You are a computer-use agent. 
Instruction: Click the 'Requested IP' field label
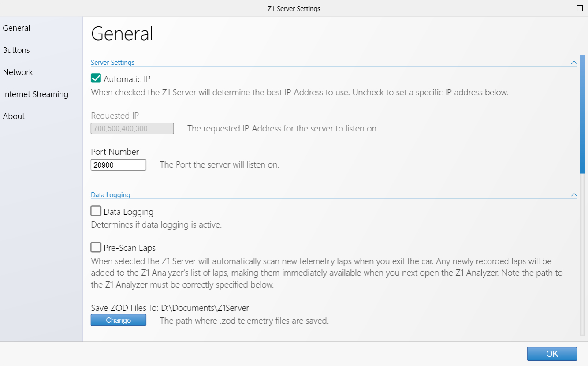115,116
